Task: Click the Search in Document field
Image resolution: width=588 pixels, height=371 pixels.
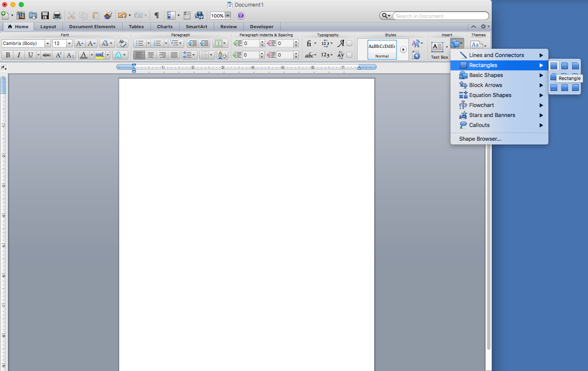Action: pos(440,16)
